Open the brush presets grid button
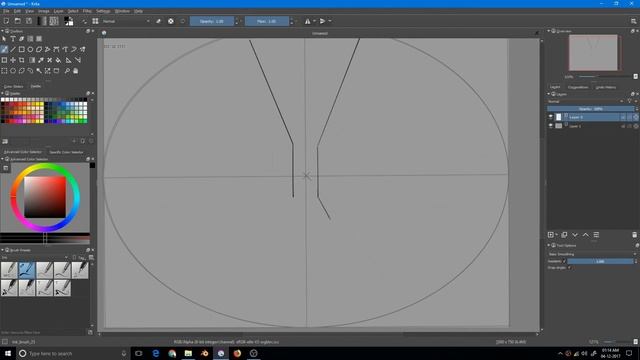The width and height of the screenshot is (640, 360). pyautogui.click(x=95, y=21)
